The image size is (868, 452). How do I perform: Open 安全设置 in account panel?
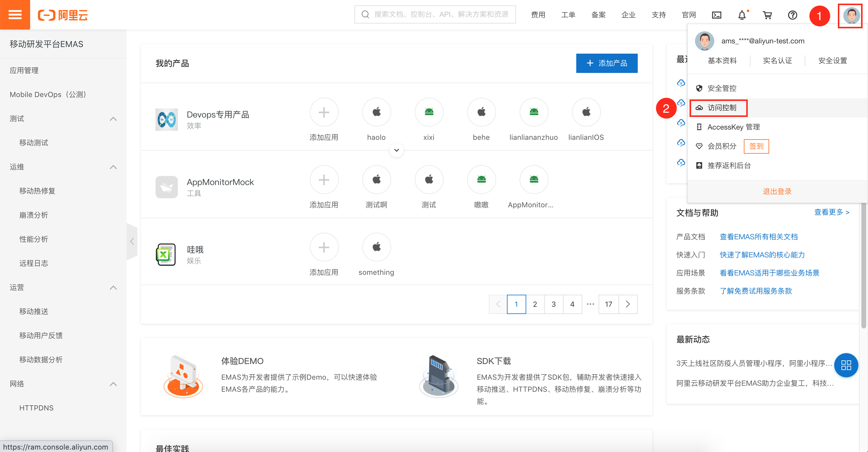point(833,61)
